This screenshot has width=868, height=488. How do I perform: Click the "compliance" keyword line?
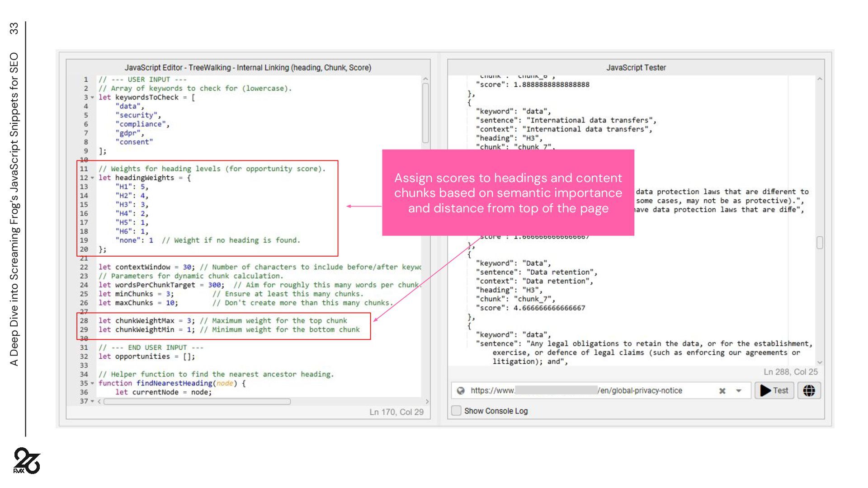pyautogui.click(x=142, y=124)
